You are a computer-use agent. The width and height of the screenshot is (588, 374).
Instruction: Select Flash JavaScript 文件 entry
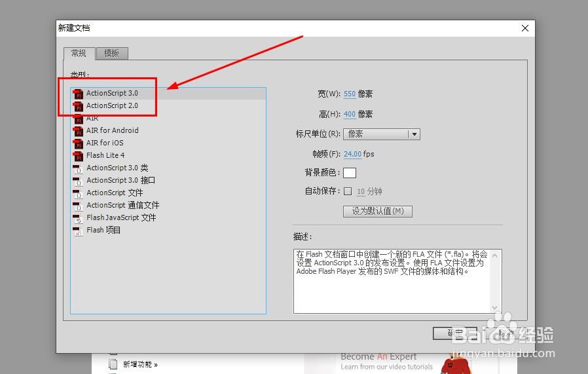click(x=168, y=217)
